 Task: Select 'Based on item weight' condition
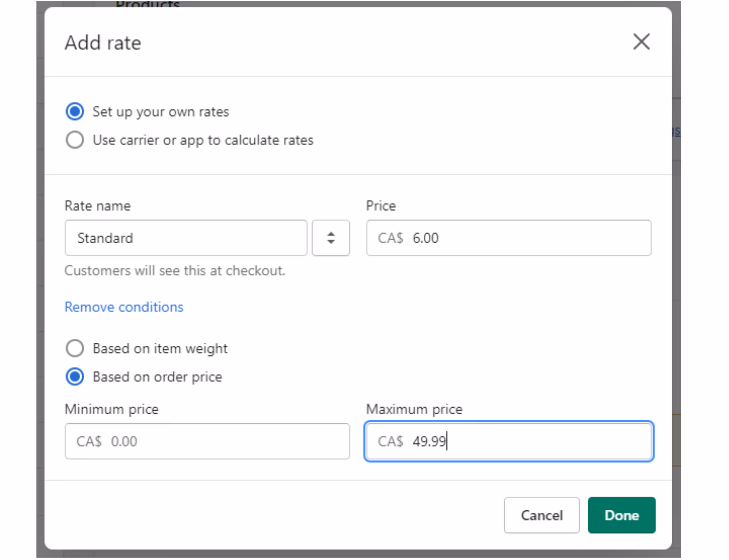pos(75,348)
